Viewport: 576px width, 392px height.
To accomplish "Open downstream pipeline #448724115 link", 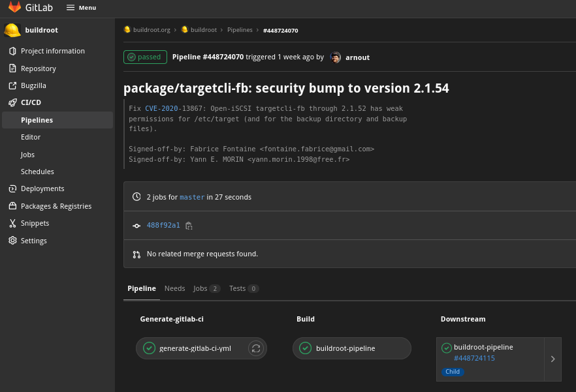I will click(x=474, y=358).
